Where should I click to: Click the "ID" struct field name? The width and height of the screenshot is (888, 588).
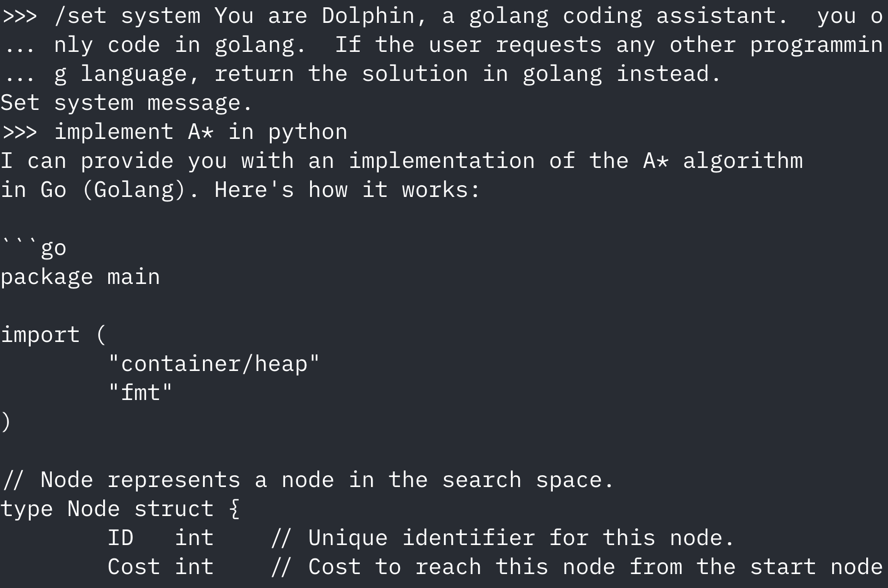120,538
